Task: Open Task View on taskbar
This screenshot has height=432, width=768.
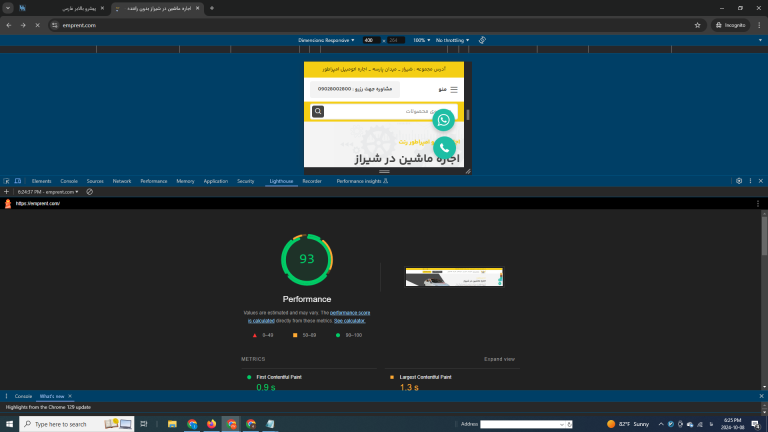Action: (x=144, y=424)
